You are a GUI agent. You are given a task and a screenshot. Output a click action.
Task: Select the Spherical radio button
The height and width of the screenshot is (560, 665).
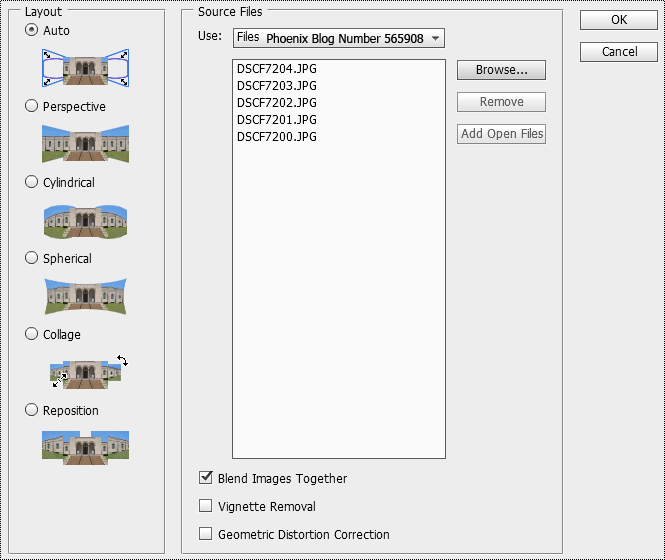32,258
